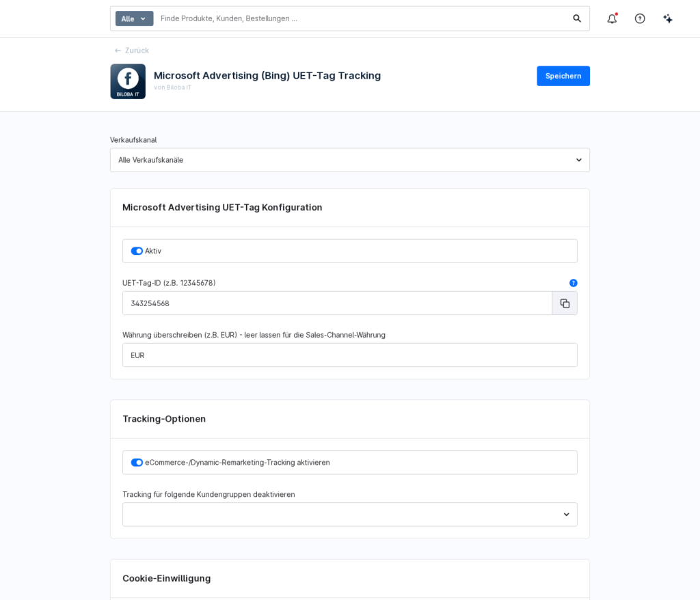Click the search magnifier icon

(x=577, y=18)
